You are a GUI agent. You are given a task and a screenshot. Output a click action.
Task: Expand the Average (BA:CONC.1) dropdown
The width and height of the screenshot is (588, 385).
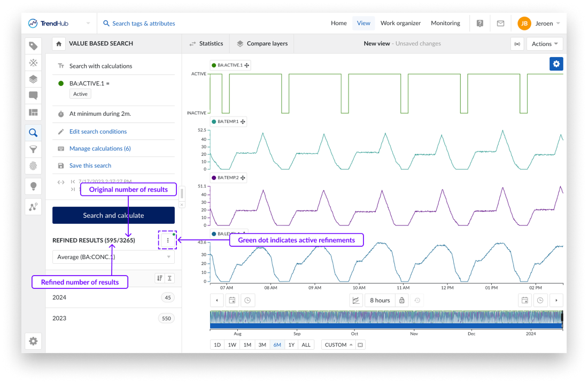(x=113, y=257)
